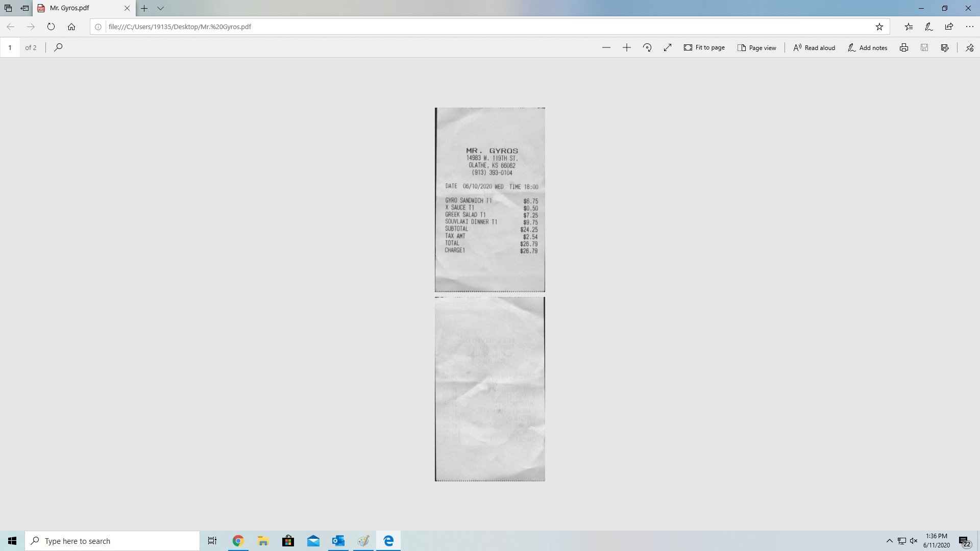Open the Windows Start menu
The height and width of the screenshot is (551, 980).
coord(12,541)
